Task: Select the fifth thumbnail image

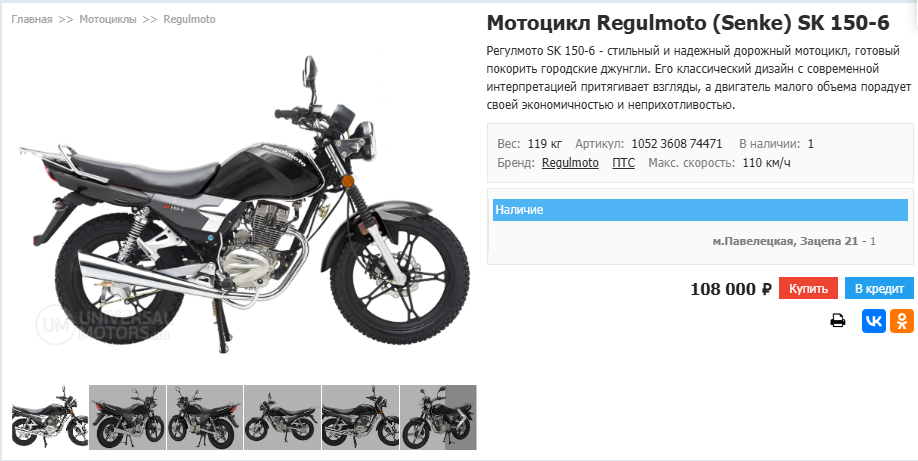Action: [x=360, y=417]
